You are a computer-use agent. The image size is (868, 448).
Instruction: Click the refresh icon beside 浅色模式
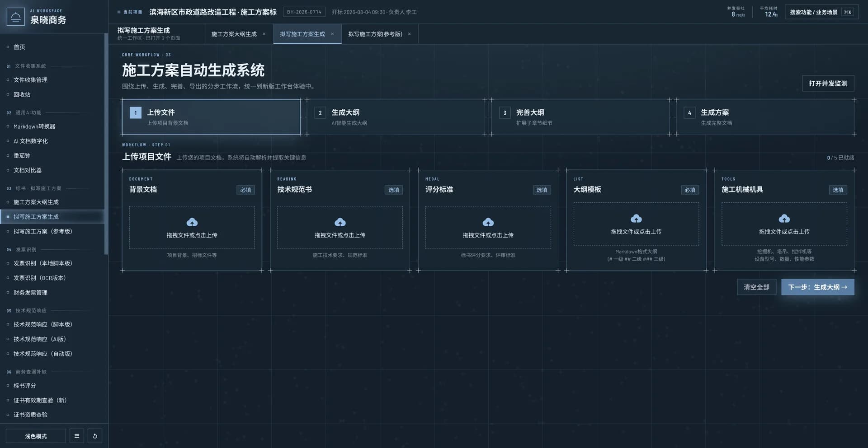coord(95,436)
